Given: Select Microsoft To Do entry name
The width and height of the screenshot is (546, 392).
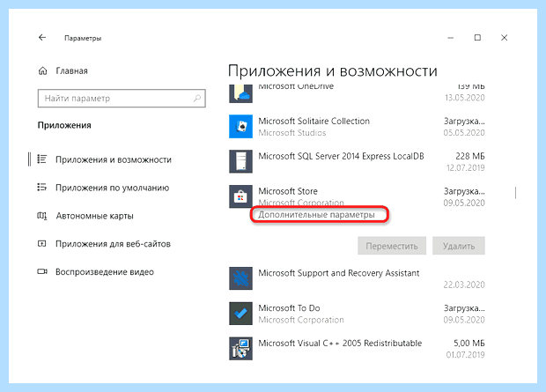Looking at the screenshot, I should coord(289,308).
